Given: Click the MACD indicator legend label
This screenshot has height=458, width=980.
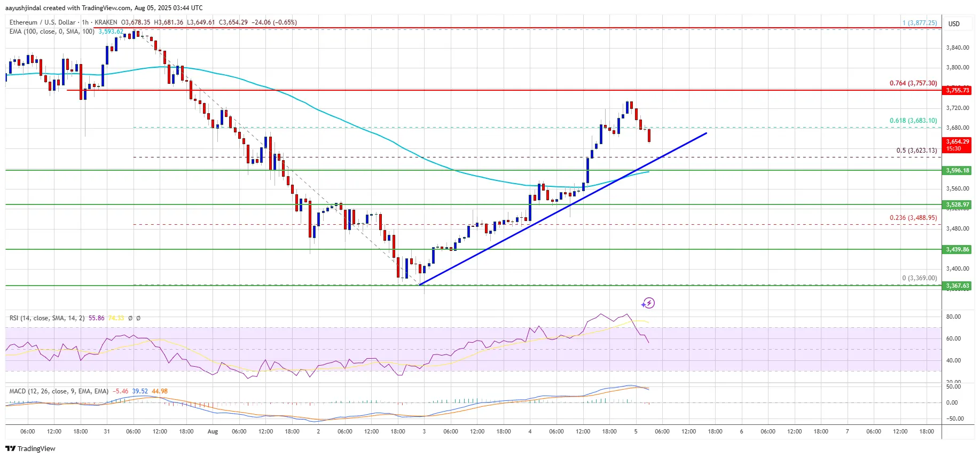Looking at the screenshot, I should click(x=59, y=391).
